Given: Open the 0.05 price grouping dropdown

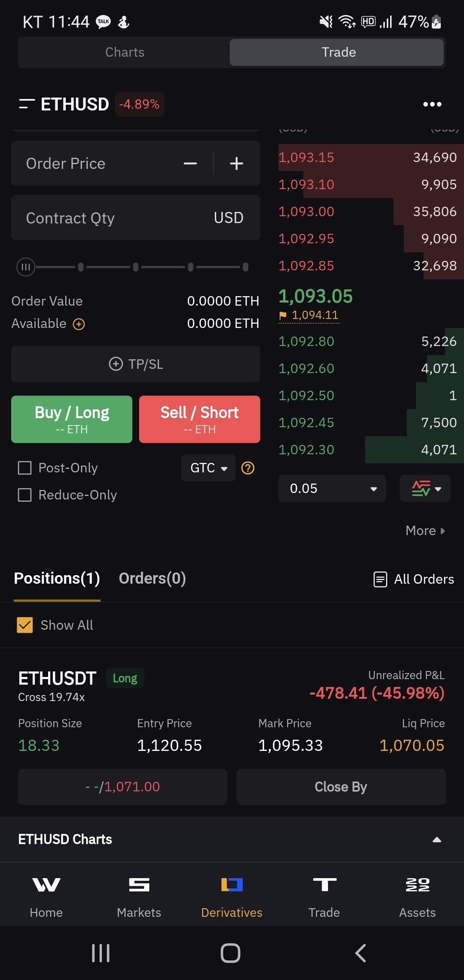Looking at the screenshot, I should point(332,488).
